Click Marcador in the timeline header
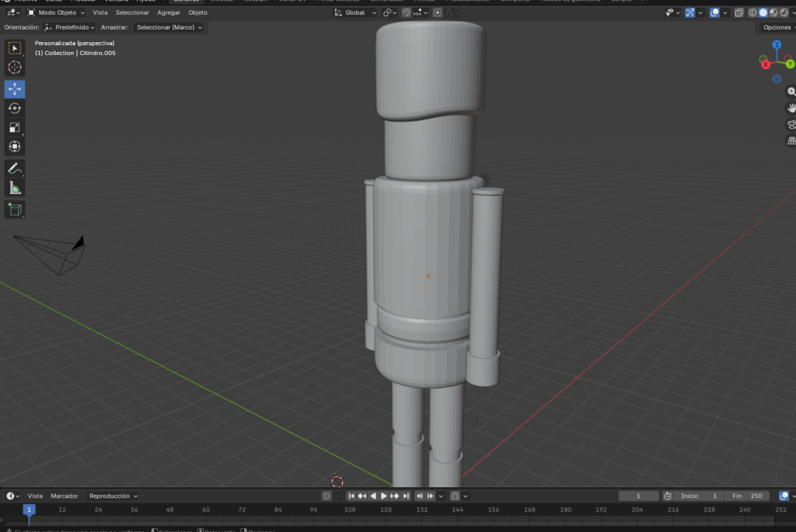The height and width of the screenshot is (532, 796). [x=64, y=495]
